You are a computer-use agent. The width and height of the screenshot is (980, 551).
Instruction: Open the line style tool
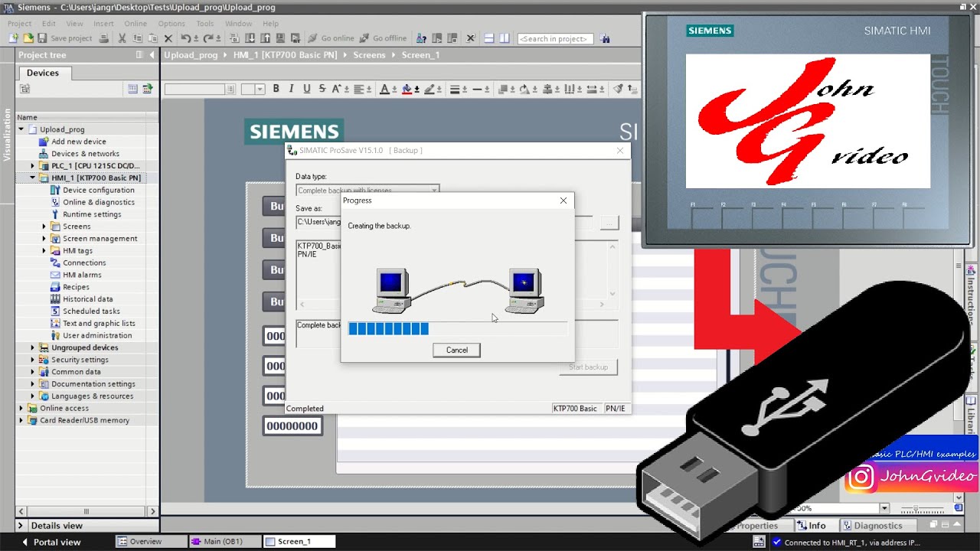(476, 90)
